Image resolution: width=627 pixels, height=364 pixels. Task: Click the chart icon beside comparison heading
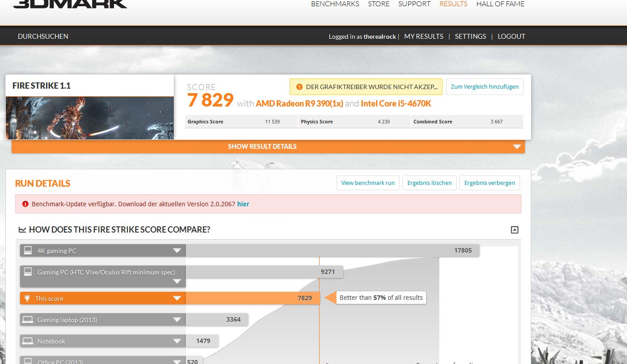(x=22, y=230)
